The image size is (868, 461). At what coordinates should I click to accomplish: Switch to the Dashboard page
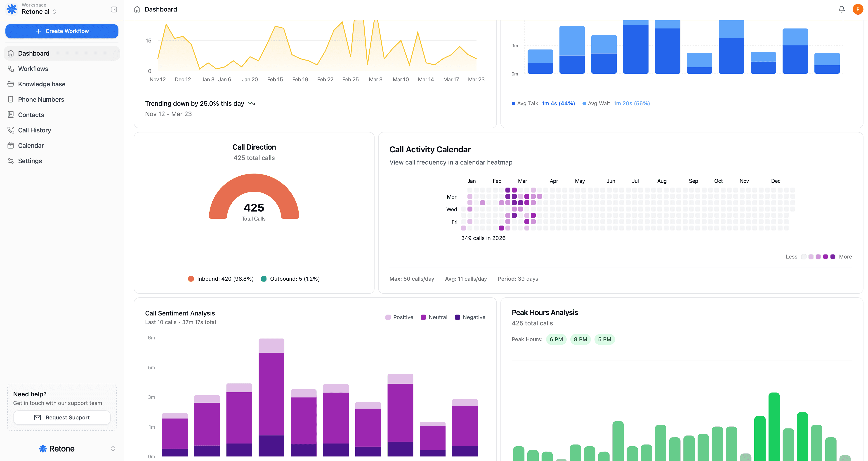34,53
